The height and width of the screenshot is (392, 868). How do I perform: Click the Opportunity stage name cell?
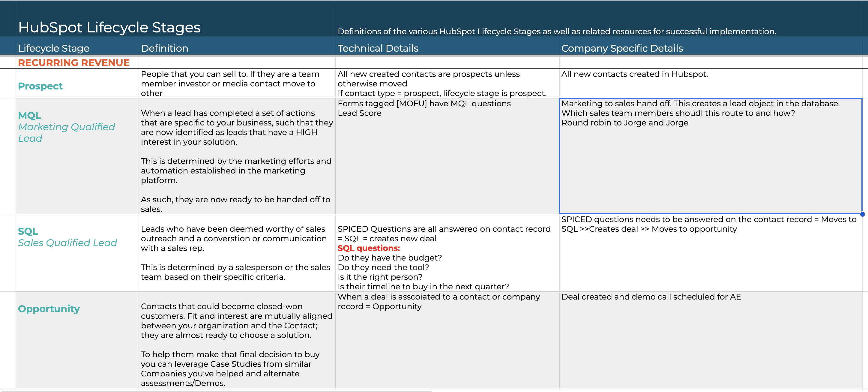click(x=49, y=309)
